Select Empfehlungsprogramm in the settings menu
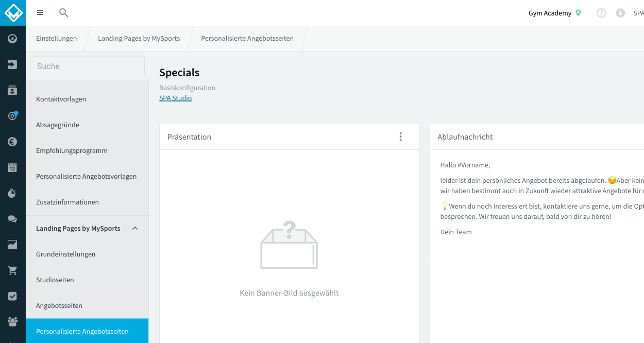Screen dimensions: 644x343 coord(87,150)
